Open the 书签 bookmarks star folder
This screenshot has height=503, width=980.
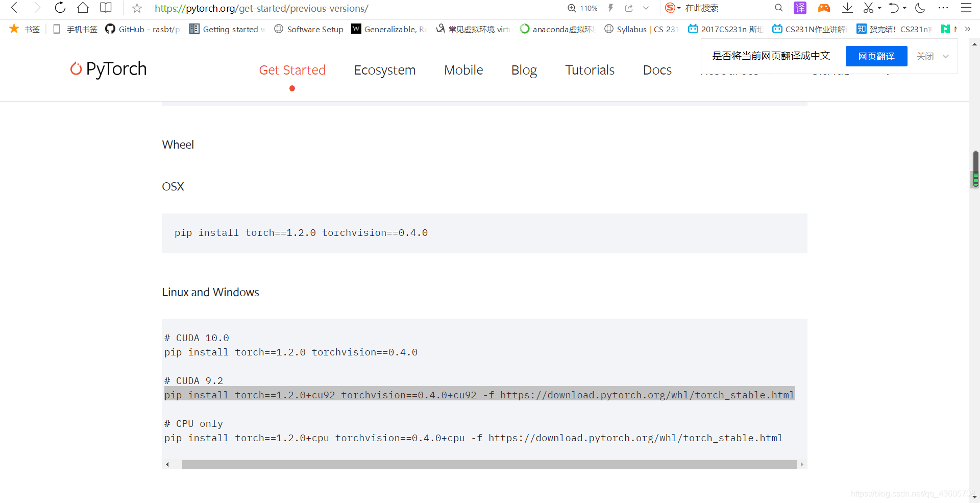point(24,29)
